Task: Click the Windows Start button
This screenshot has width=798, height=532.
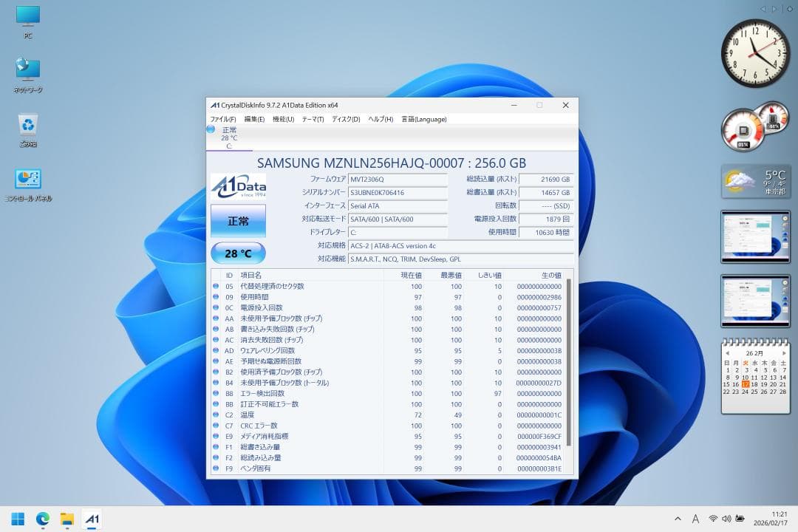Action: 18,519
